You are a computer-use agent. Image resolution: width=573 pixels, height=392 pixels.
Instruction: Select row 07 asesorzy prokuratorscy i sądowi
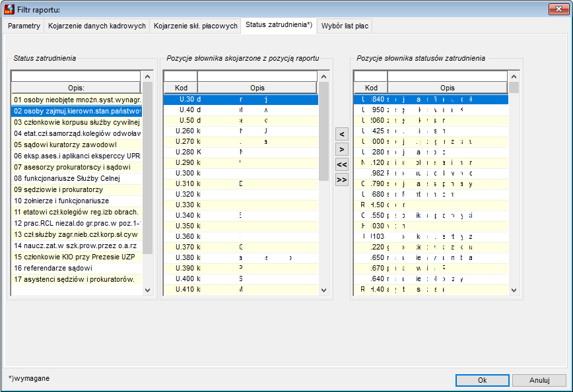click(x=77, y=167)
